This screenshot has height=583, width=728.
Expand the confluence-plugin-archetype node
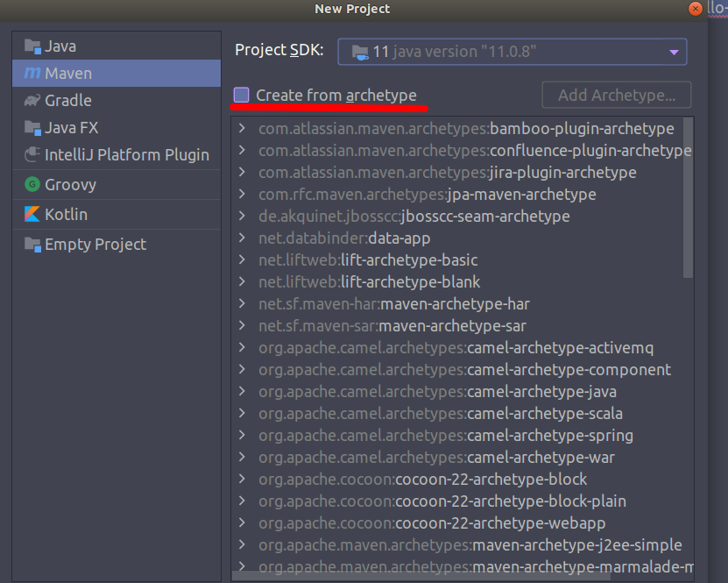pos(242,150)
